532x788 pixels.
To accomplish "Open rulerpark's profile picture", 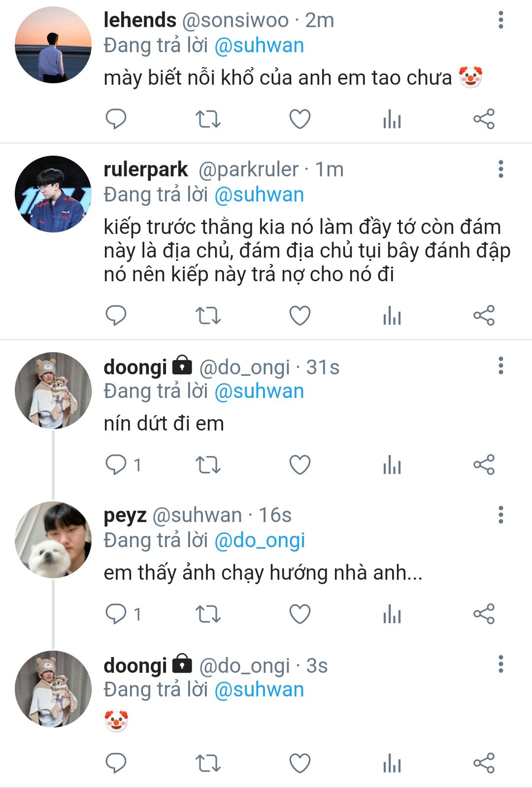I will [53, 194].
